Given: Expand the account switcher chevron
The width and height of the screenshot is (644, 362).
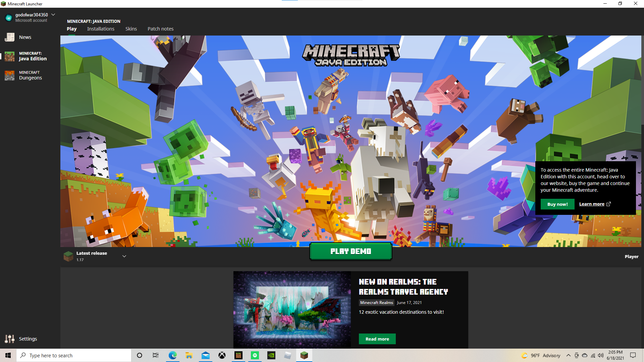Looking at the screenshot, I should pyautogui.click(x=53, y=15).
